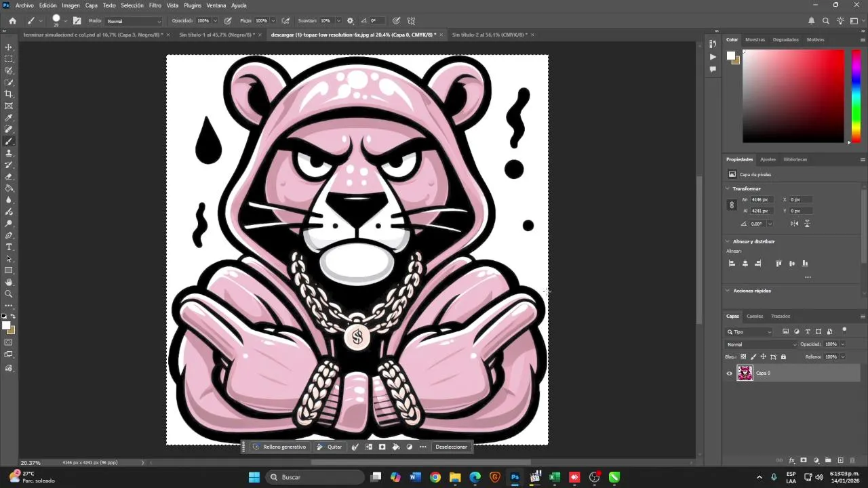Collapse the Acciones rápidas section
The height and width of the screenshot is (488, 868).
(x=728, y=291)
